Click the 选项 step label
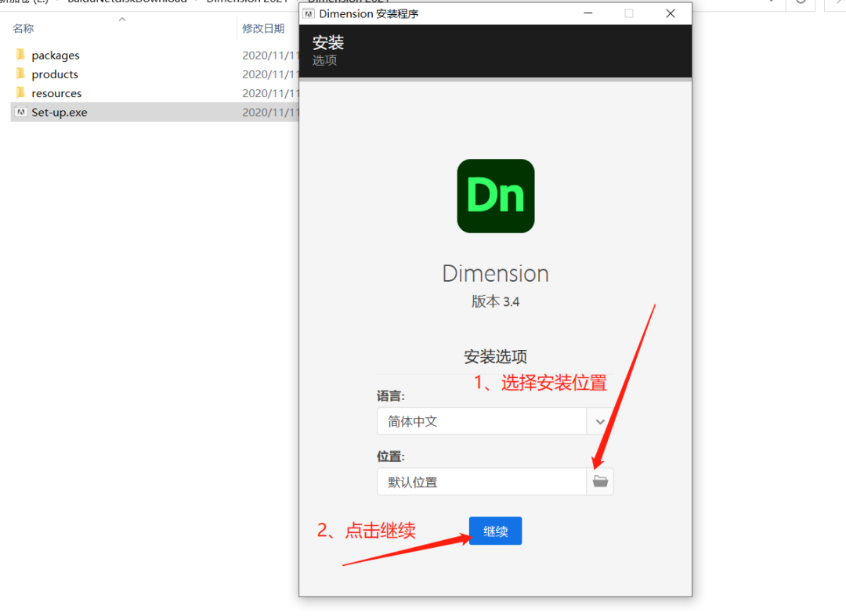 point(325,59)
